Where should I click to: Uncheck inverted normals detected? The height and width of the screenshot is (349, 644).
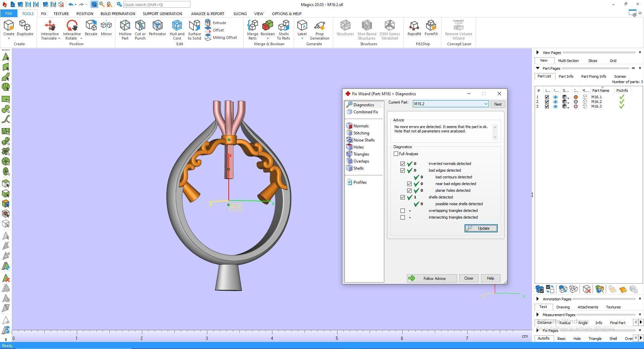[x=402, y=164]
